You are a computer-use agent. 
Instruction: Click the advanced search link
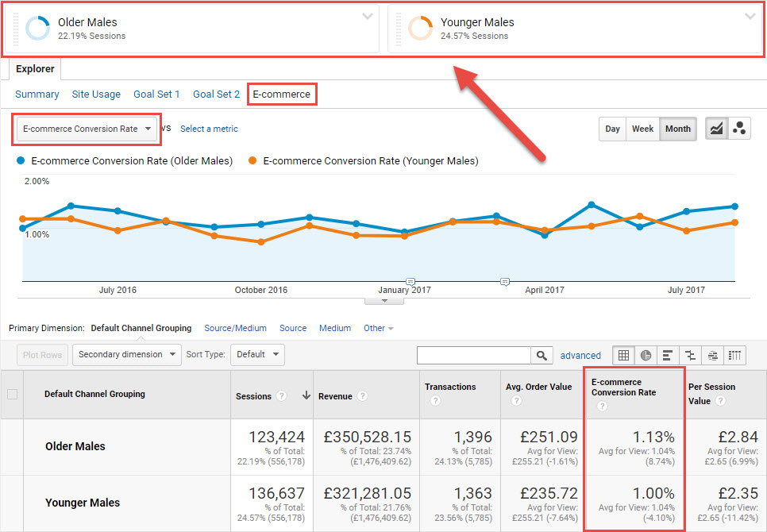pyautogui.click(x=580, y=355)
